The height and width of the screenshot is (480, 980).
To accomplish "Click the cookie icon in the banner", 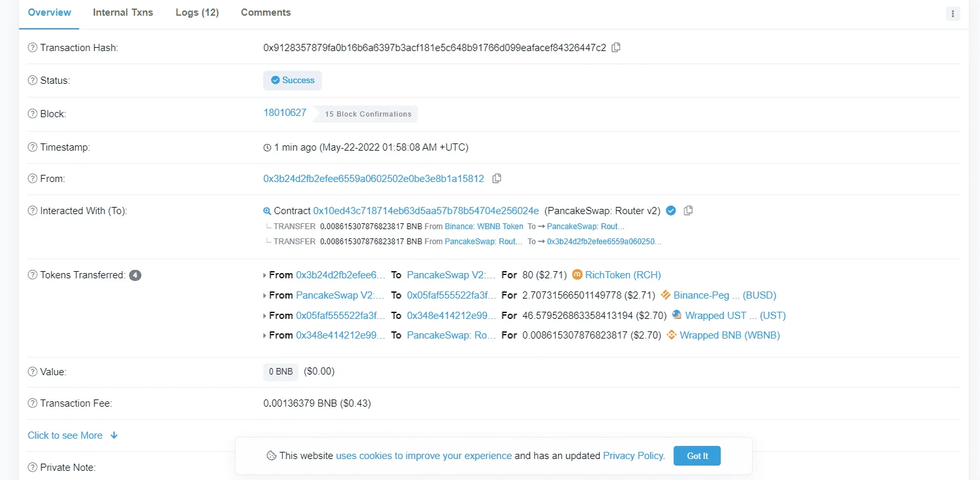I will [x=271, y=456].
